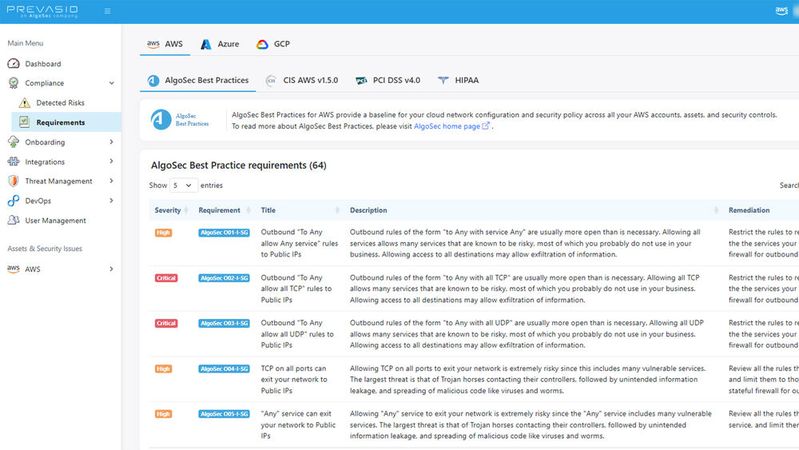Toggle the hamburger menu icon
Image resolution: width=799 pixels, height=450 pixels.
[x=108, y=11]
